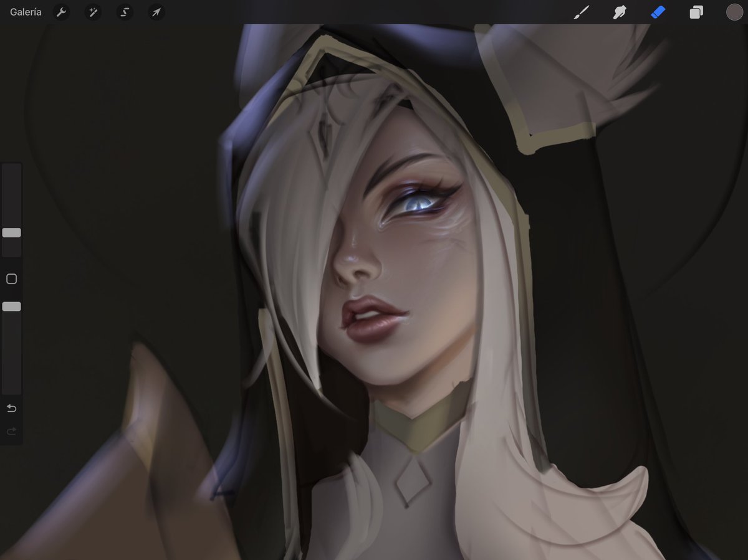Activate the Selection S-shaped tool
748x560 pixels.
(125, 12)
